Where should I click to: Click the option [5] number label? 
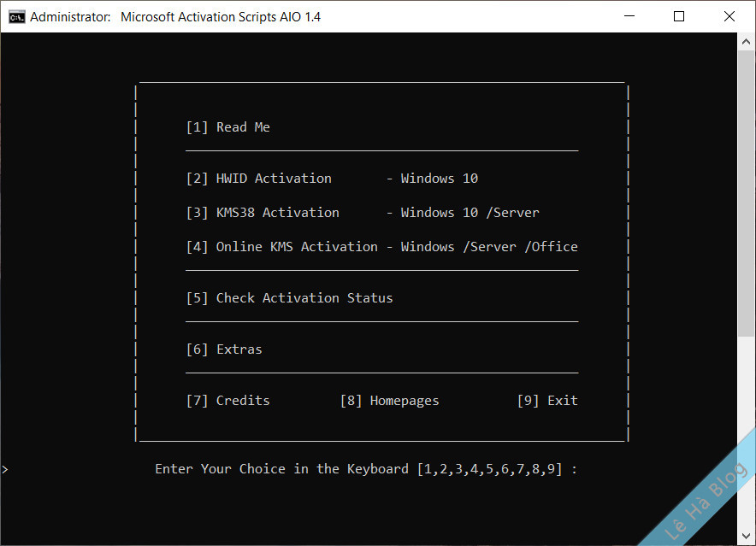[196, 297]
